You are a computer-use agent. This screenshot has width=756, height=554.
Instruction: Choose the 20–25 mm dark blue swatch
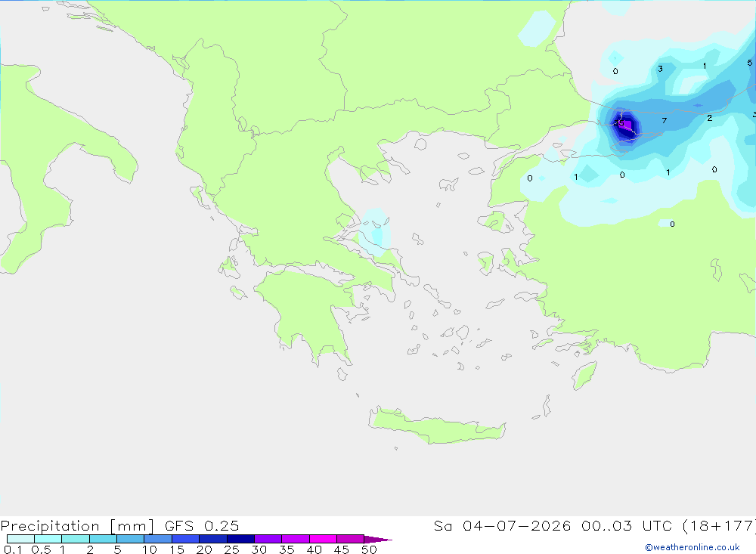(x=213, y=539)
